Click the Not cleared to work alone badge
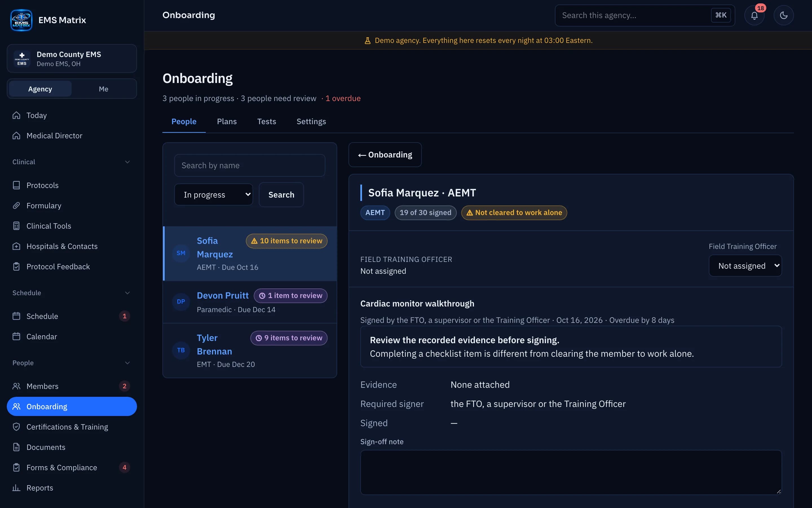 [x=514, y=213]
